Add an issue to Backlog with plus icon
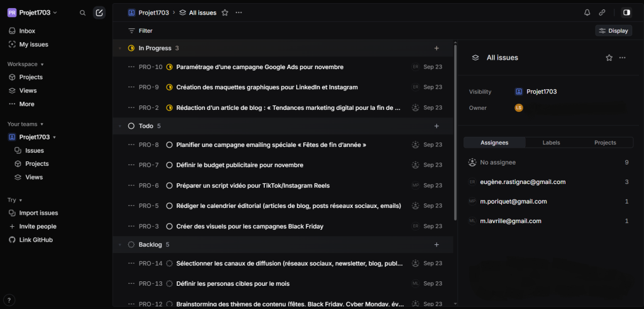Screen dimensions: 644x309 tap(436, 244)
